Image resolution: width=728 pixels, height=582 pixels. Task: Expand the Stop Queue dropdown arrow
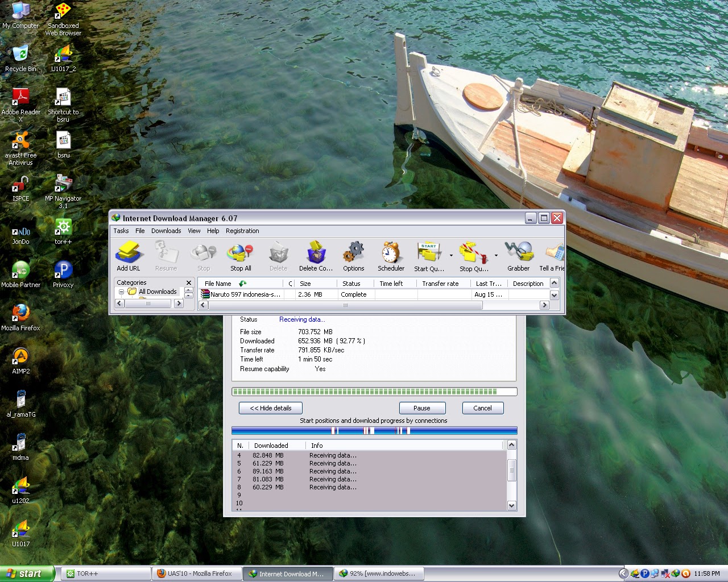[496, 256]
